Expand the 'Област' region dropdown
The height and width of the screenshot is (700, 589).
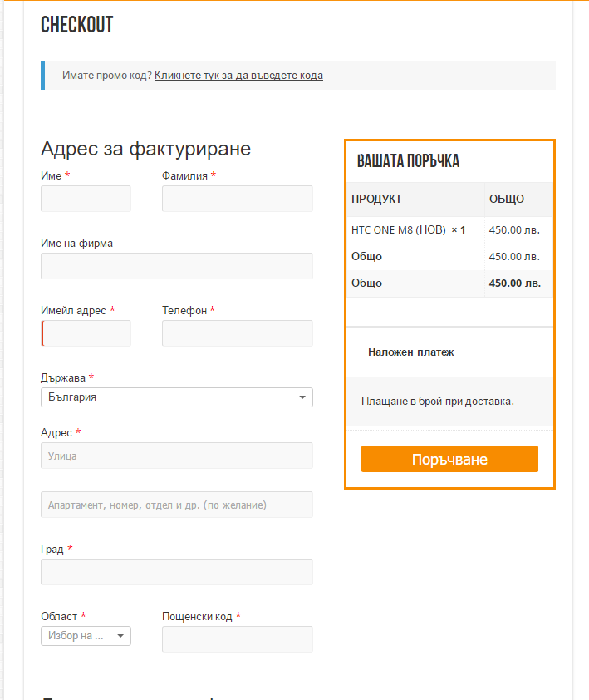click(x=86, y=636)
